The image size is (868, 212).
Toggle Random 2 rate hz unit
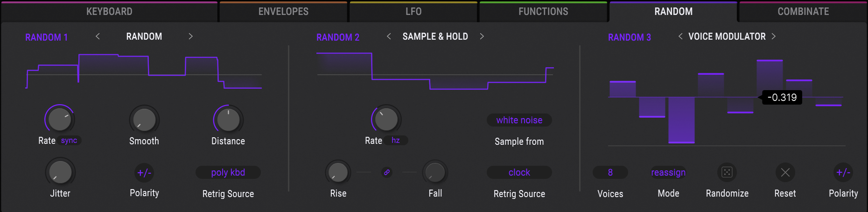coord(396,141)
